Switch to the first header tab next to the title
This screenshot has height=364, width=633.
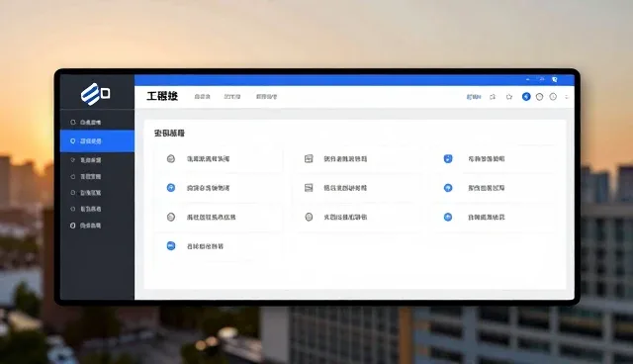(x=202, y=97)
